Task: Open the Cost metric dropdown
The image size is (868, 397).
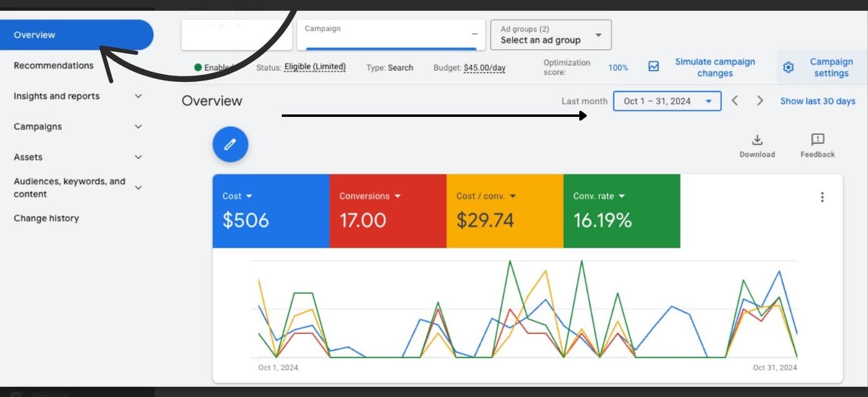Action: pyautogui.click(x=237, y=196)
